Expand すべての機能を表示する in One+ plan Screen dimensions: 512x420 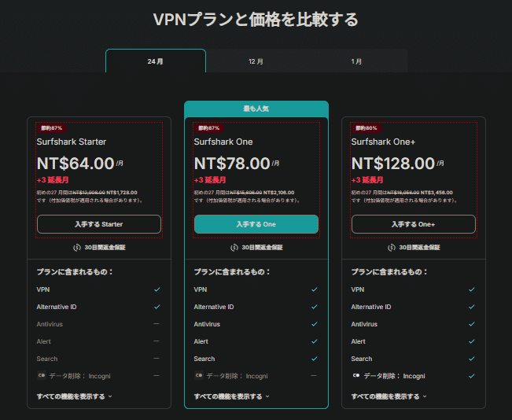[389, 396]
